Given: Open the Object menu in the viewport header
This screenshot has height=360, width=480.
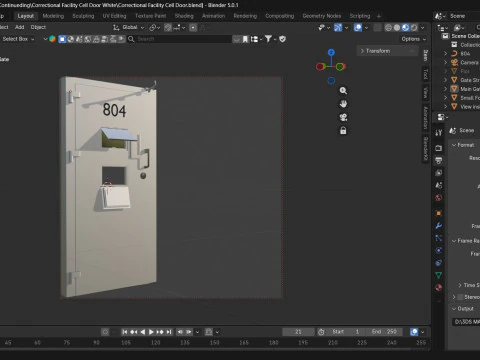Looking at the screenshot, I should [x=38, y=27].
